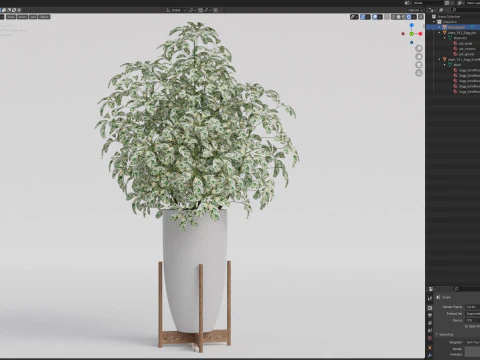Open the viewport Object menu
480x360 pixels.
coord(44,17)
